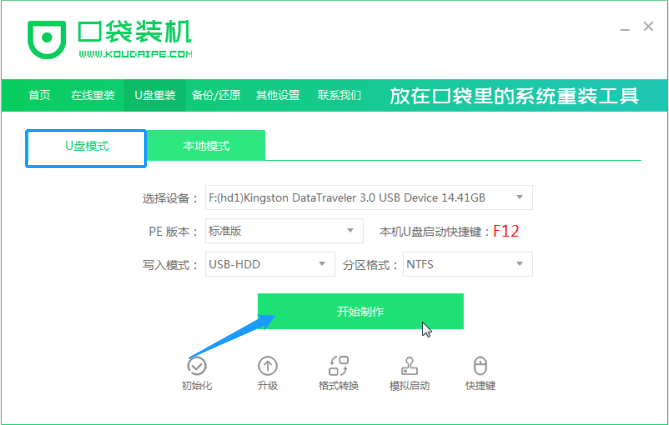Open the 格式转换 format conversion tool
Screen dimensions: 669x425
point(338,366)
